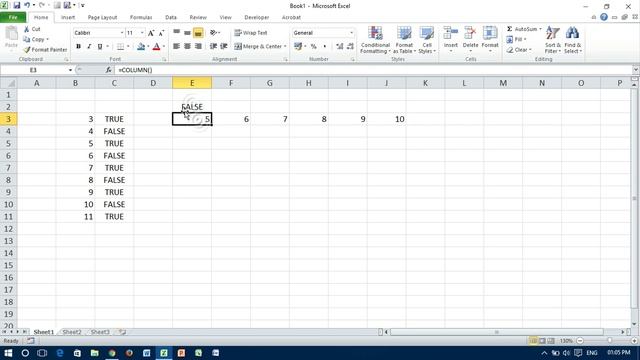
Task: Switch to Page Layout tab
Action: point(102,17)
